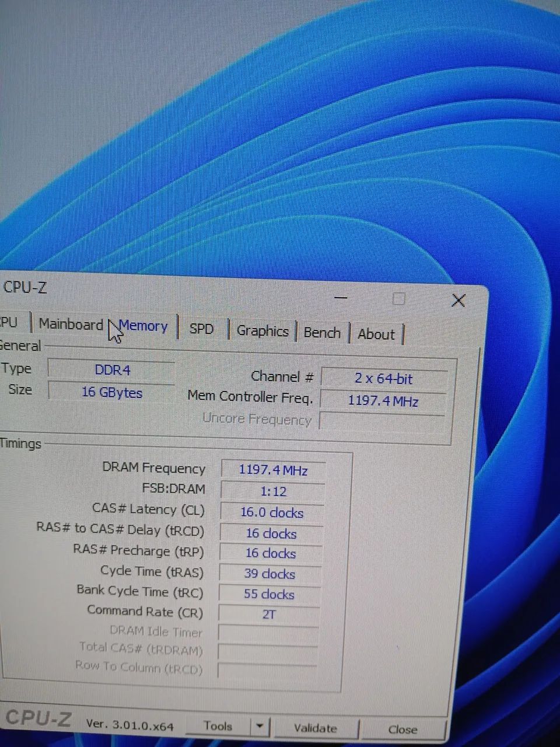Click the empty Uncore Frequency field
Screen dimensions: 560x747
tap(382, 422)
